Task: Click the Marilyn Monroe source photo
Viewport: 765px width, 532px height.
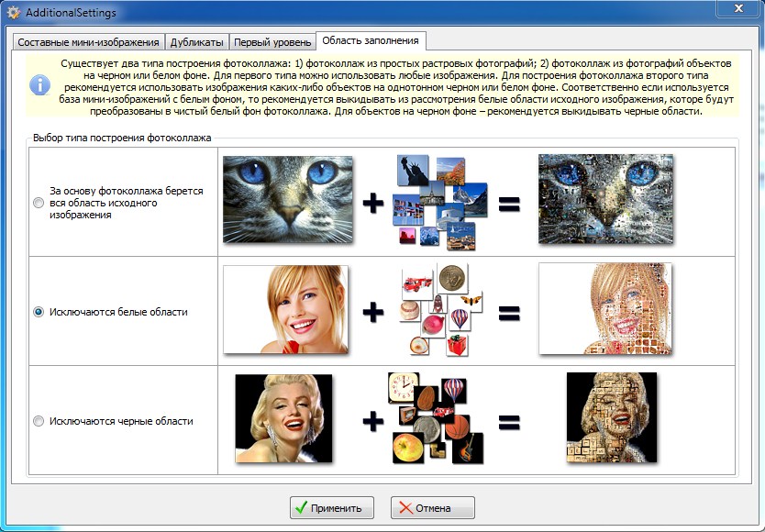Action: [x=283, y=418]
